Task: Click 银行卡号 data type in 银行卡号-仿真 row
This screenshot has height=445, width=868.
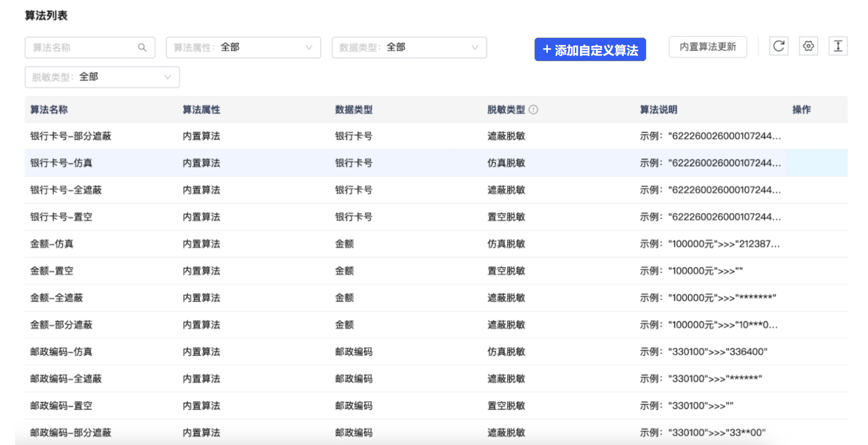Action: pyautogui.click(x=354, y=163)
